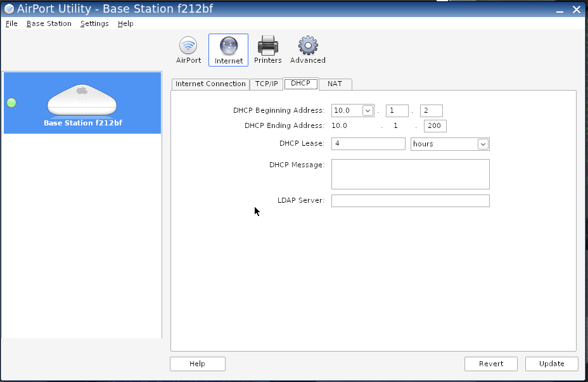Open the AirPort settings pane
Viewport: 588px width, 382px height.
pyautogui.click(x=188, y=50)
